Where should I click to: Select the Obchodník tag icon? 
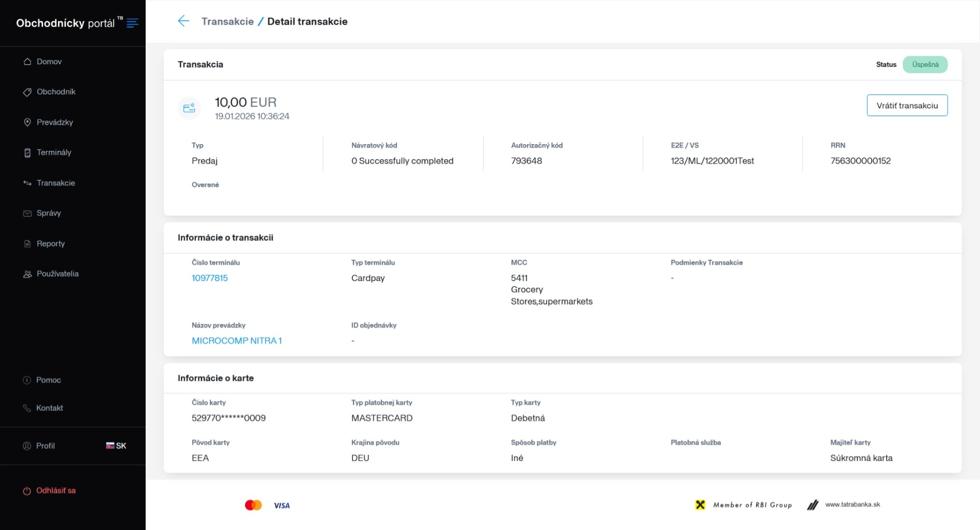coord(27,92)
